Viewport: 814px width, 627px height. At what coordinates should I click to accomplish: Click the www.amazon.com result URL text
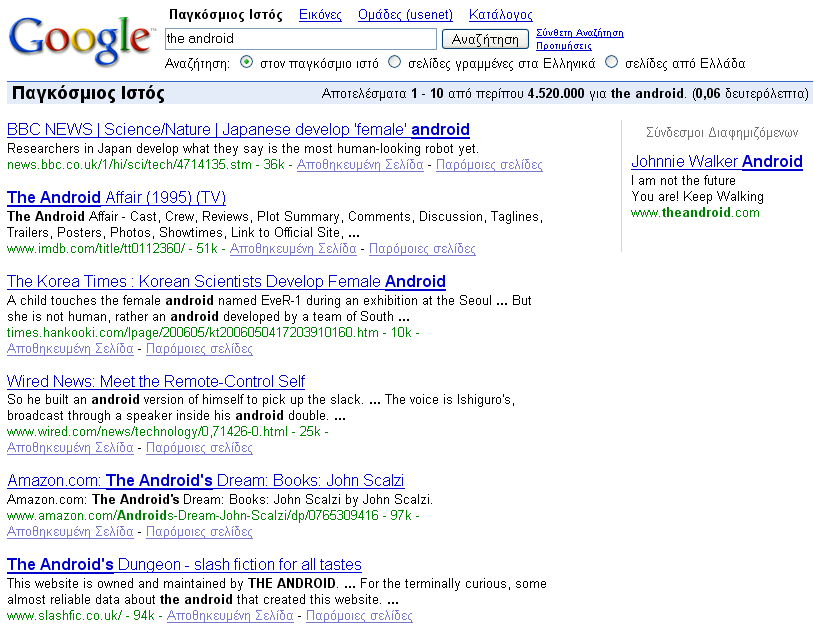[x=193, y=516]
